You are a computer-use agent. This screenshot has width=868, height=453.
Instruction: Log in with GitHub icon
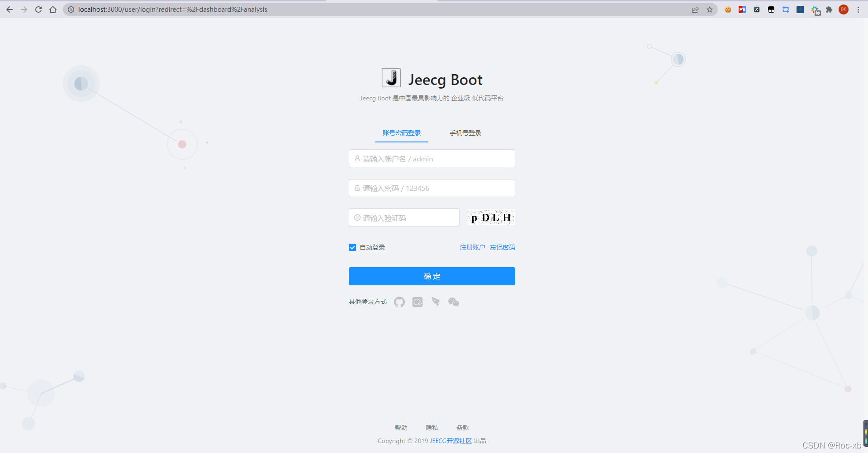(399, 302)
